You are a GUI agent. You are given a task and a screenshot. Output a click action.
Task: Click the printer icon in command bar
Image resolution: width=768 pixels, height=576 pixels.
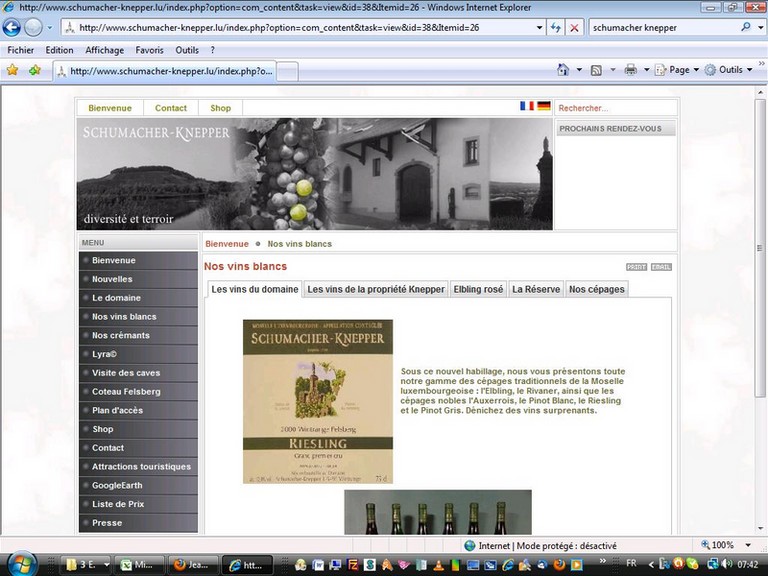(630, 70)
